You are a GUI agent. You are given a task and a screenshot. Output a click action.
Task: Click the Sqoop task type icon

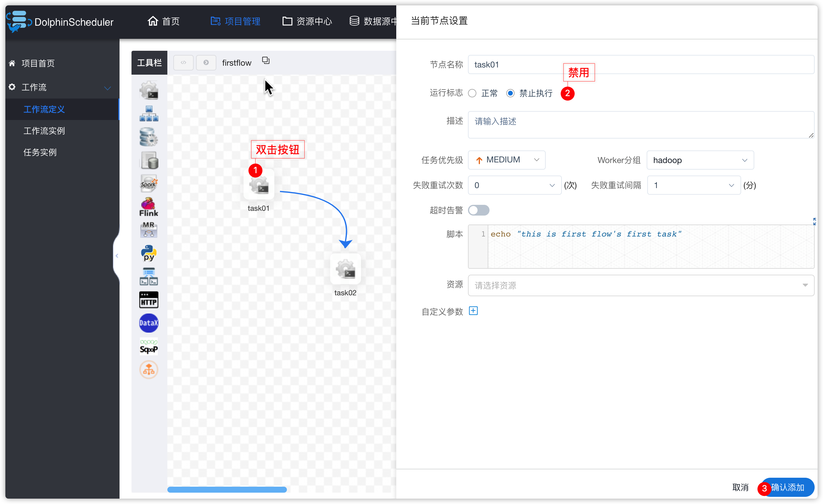[x=149, y=347]
